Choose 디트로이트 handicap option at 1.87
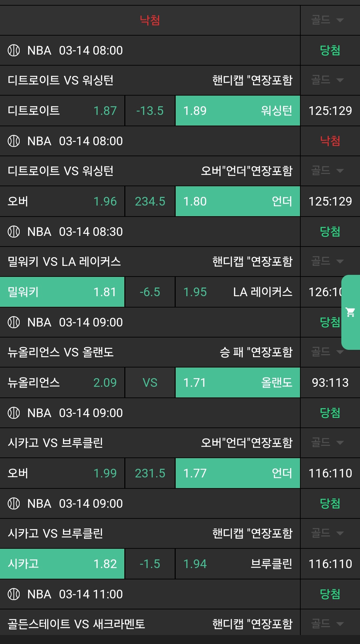The width and height of the screenshot is (360, 644). (62, 111)
